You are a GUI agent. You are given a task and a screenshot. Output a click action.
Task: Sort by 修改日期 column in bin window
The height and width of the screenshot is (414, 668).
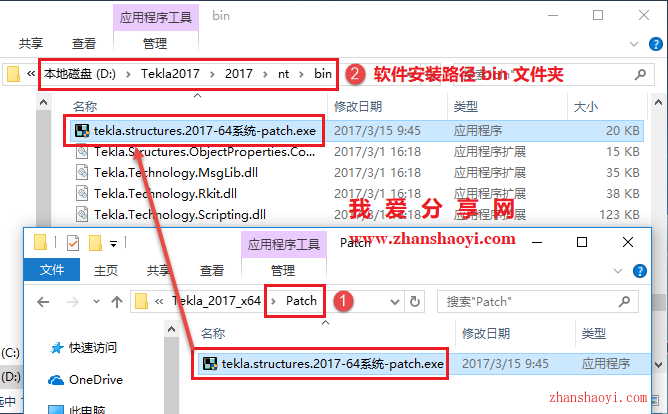pyautogui.click(x=358, y=106)
